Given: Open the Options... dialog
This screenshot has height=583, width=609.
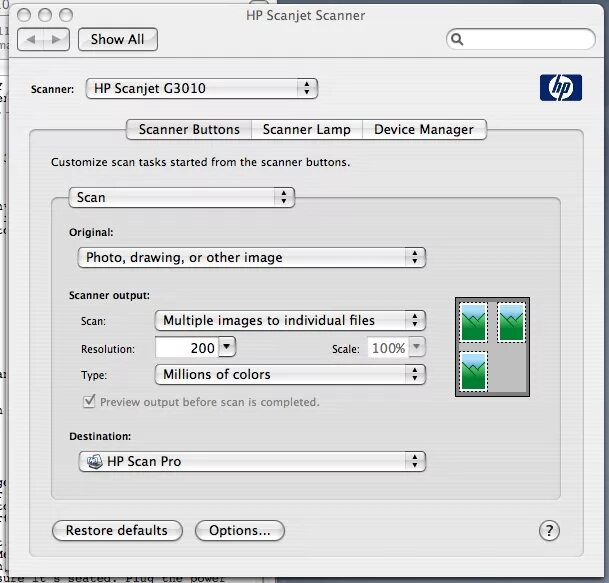Looking at the screenshot, I should pos(240,531).
